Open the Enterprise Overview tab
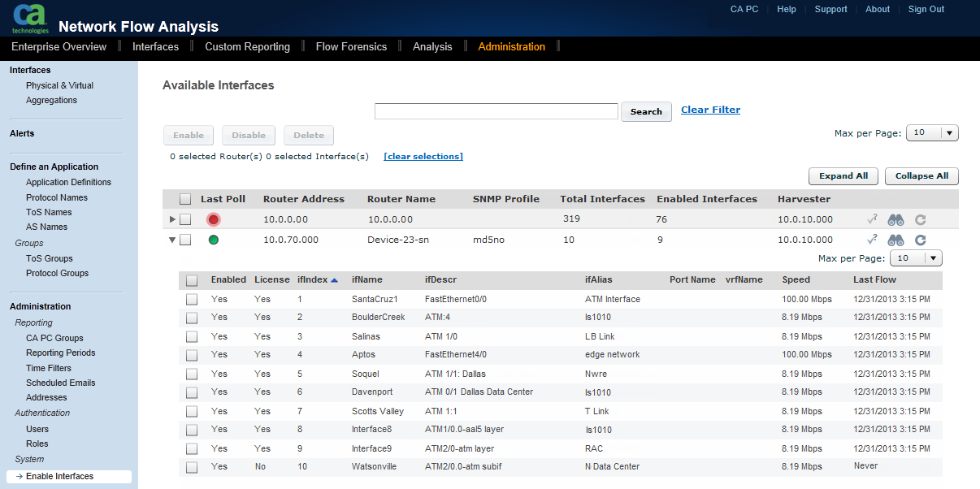This screenshot has width=980, height=489. coord(59,46)
